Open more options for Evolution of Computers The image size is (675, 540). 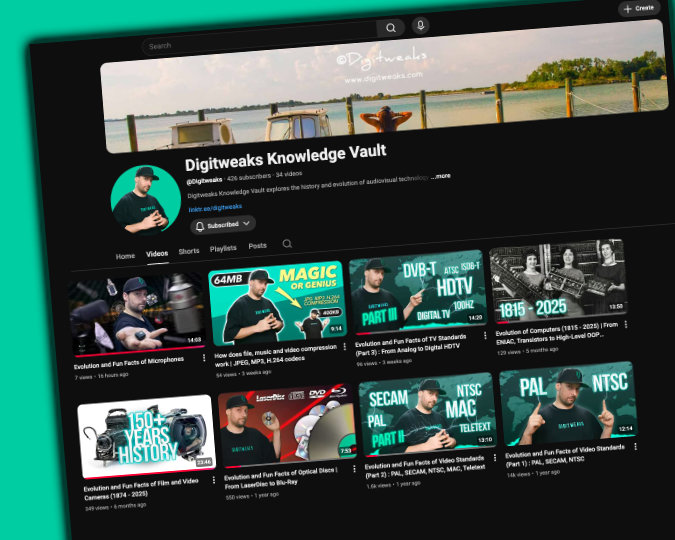pos(626,324)
